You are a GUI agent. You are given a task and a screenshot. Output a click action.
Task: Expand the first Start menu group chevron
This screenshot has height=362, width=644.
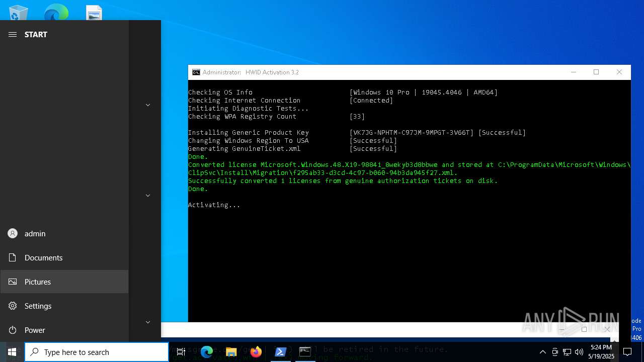(x=148, y=105)
